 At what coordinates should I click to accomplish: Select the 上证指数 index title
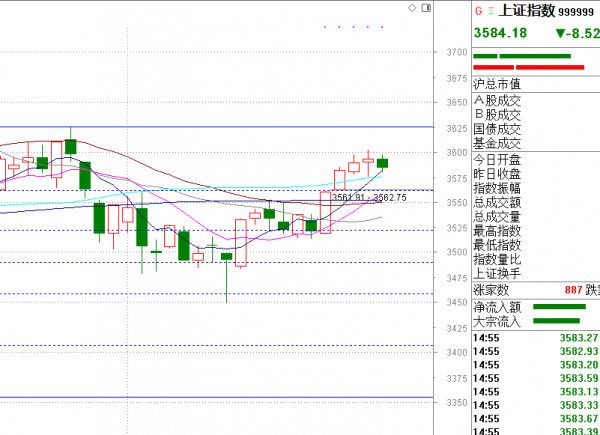pos(525,10)
